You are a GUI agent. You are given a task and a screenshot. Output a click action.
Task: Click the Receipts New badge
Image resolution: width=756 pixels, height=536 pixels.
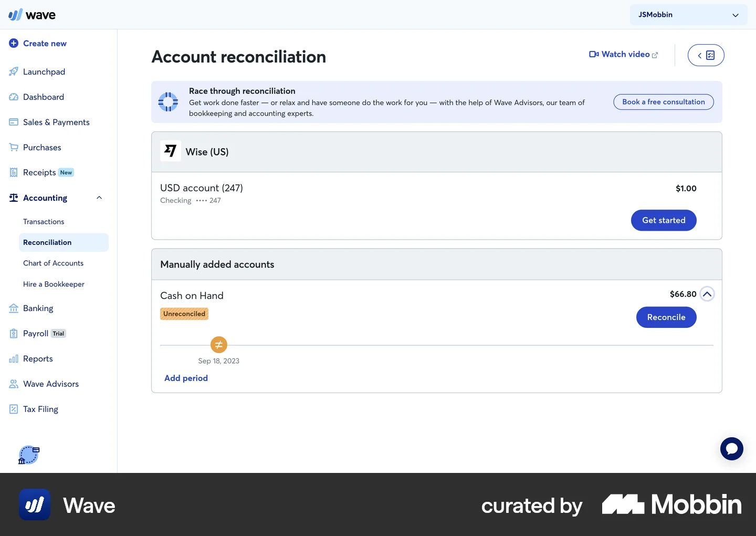coord(66,172)
